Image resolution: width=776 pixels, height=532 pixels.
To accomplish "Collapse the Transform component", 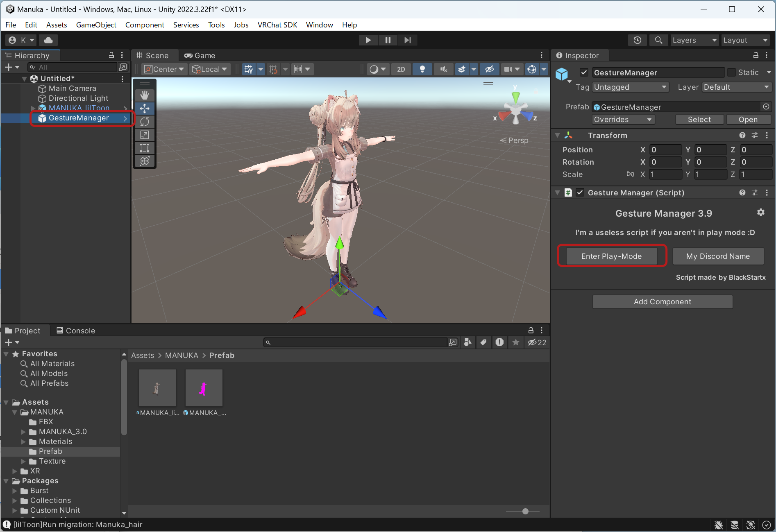I will pos(558,135).
